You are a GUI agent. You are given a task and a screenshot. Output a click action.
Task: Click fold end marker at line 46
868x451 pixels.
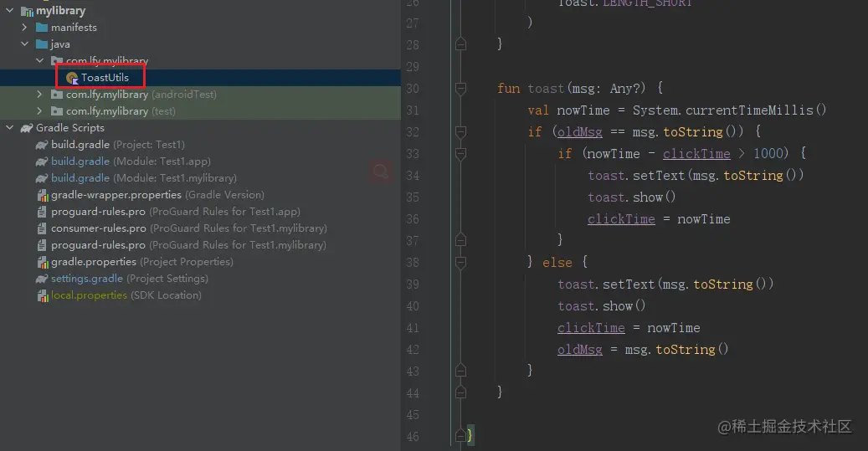click(460, 436)
